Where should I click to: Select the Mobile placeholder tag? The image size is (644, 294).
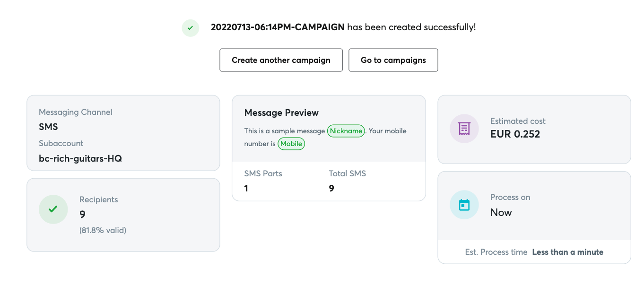pos(291,144)
